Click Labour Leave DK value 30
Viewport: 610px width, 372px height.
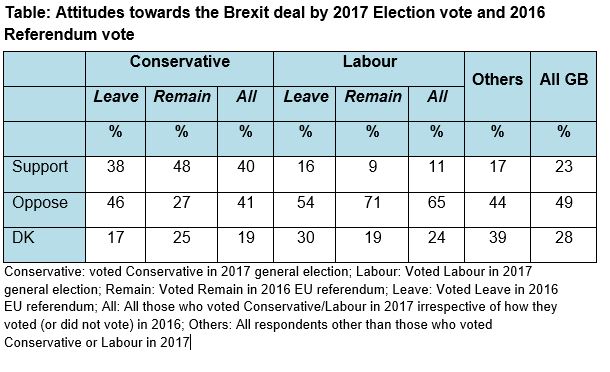point(305,237)
